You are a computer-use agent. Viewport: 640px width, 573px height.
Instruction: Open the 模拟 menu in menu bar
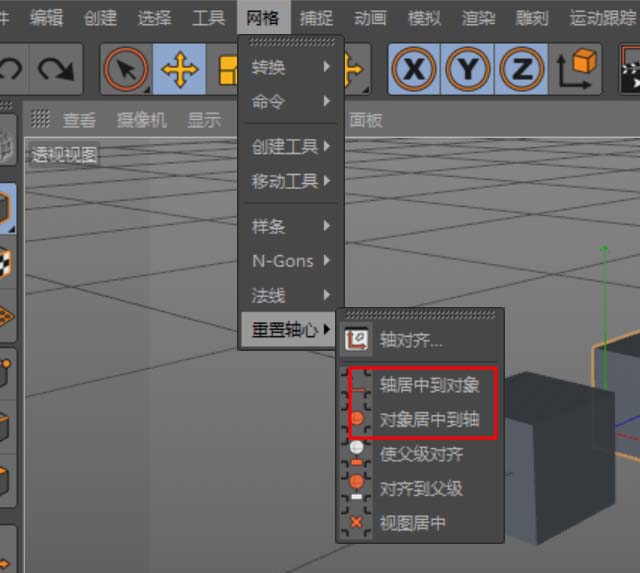click(425, 18)
